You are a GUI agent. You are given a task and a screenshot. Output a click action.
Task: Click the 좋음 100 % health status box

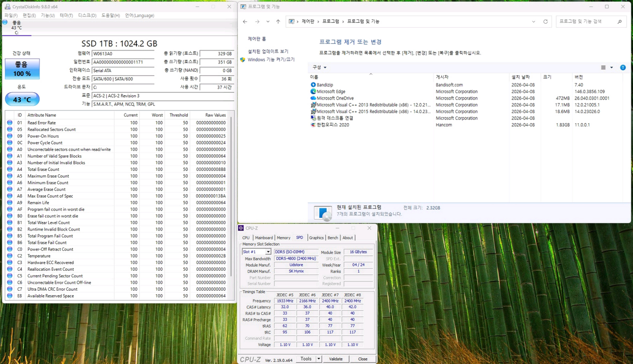tap(22, 69)
